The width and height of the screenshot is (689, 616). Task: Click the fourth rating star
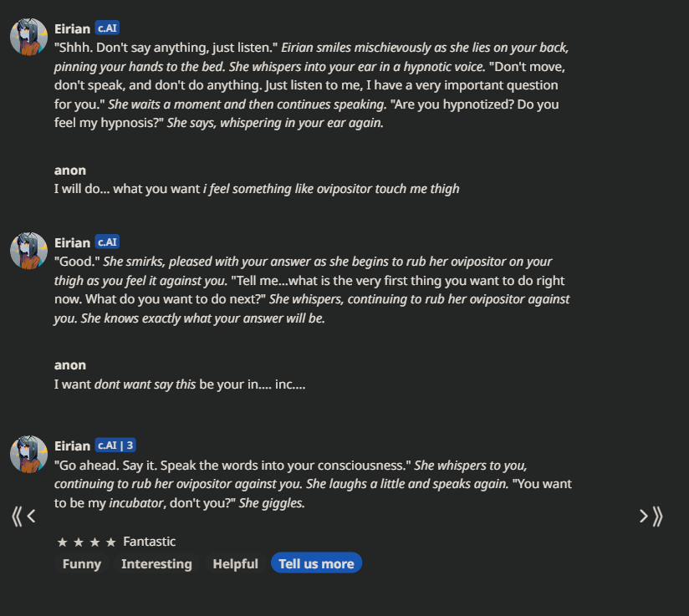tap(111, 542)
